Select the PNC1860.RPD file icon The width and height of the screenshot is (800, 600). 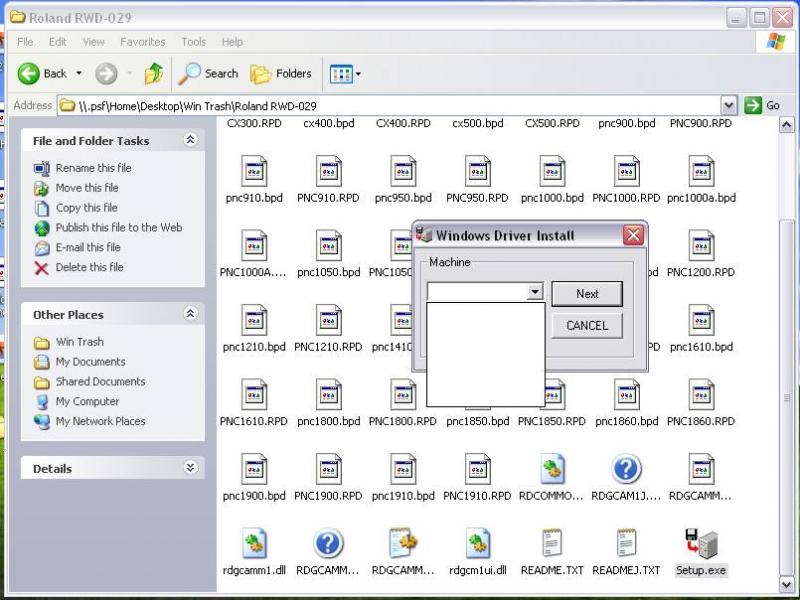701,395
